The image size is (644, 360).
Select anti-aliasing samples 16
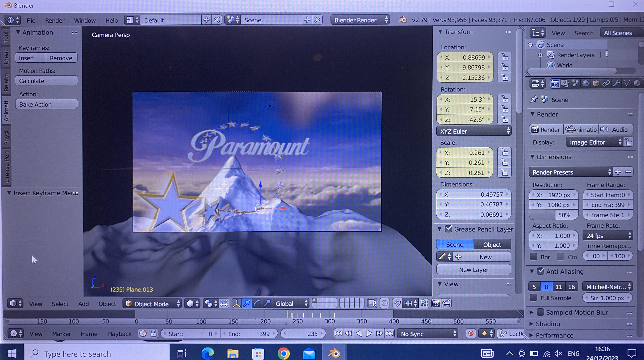[x=571, y=287]
